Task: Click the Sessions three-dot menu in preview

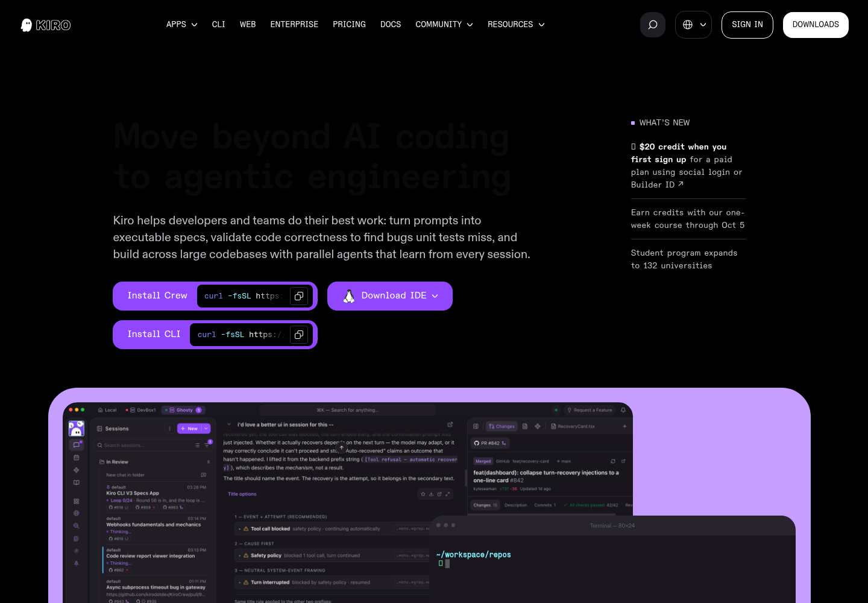Action: (169, 429)
